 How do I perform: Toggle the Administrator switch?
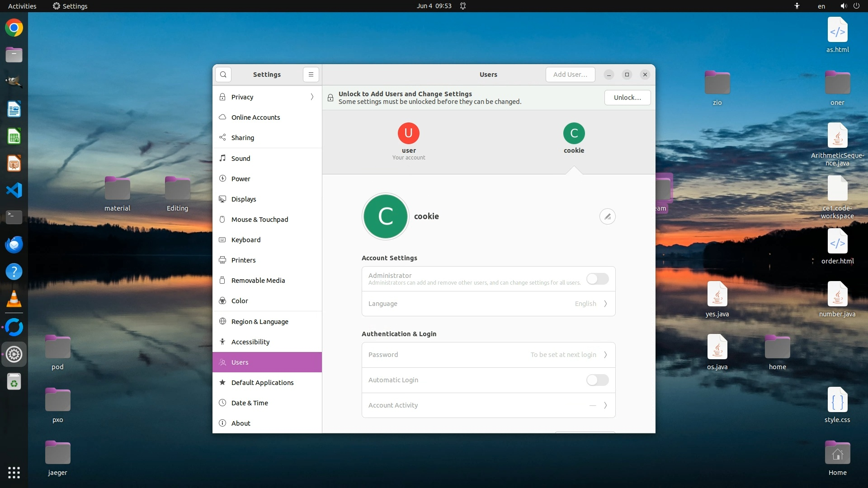(597, 279)
